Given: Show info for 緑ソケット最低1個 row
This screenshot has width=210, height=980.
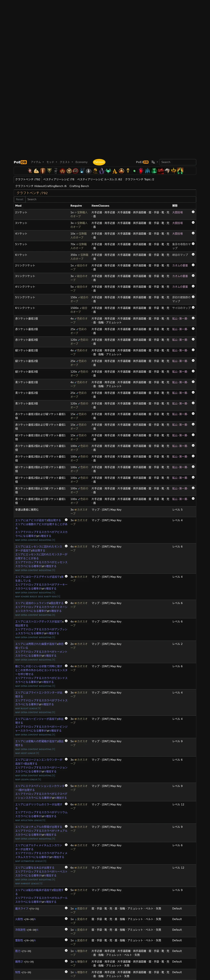Looking at the screenshot, I should pos(193,350).
